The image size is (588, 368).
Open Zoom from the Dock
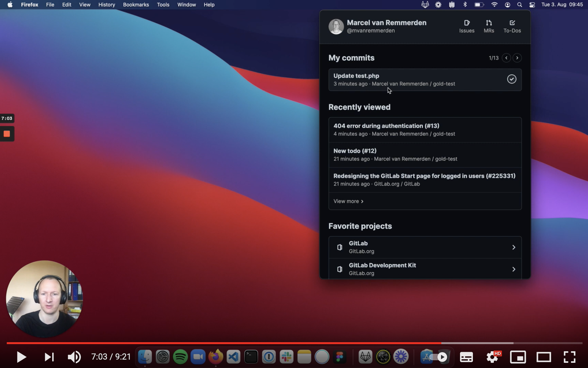tap(198, 357)
